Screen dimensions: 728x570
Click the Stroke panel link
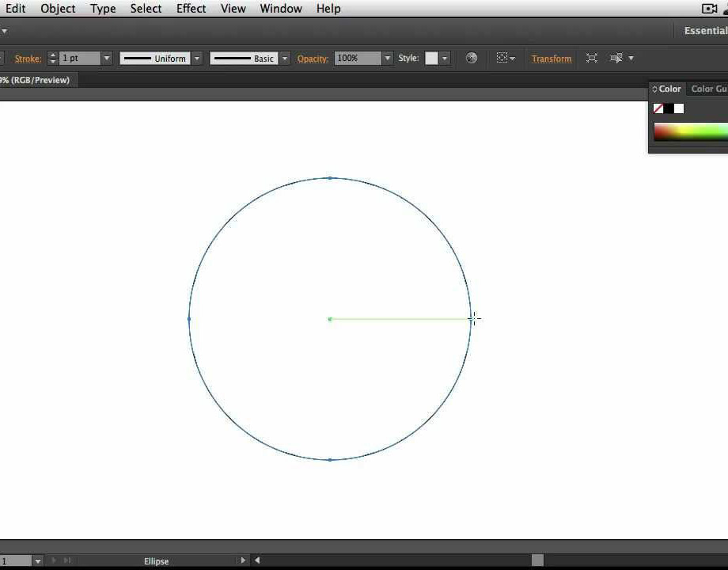(28, 59)
